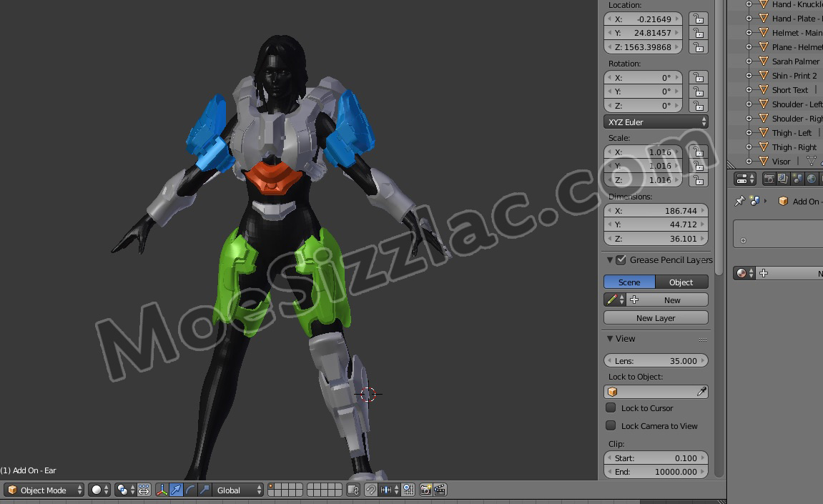This screenshot has height=504, width=823.
Task: Click the snap magnet icon
Action: 371,490
